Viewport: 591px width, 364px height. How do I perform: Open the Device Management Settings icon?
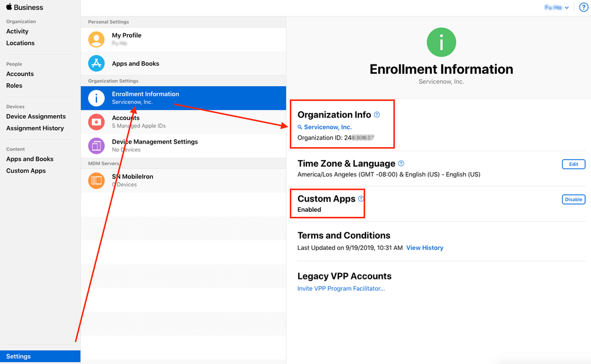pos(96,145)
